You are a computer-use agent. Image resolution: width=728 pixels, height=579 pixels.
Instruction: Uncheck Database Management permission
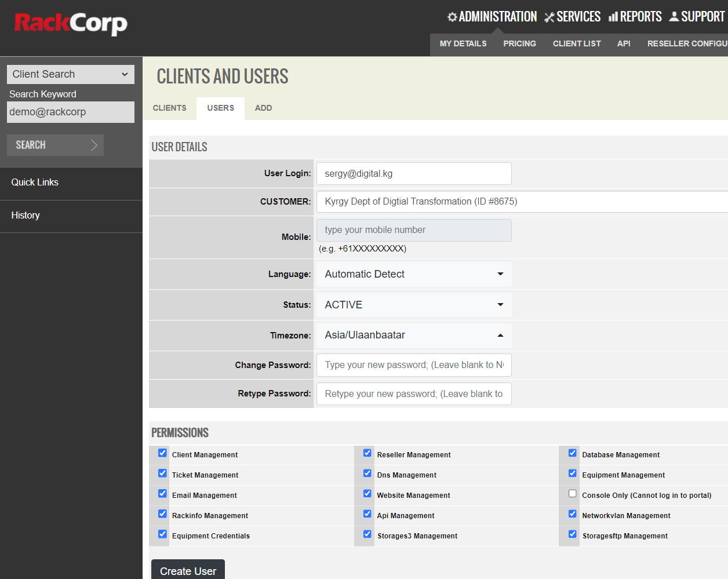pos(573,453)
